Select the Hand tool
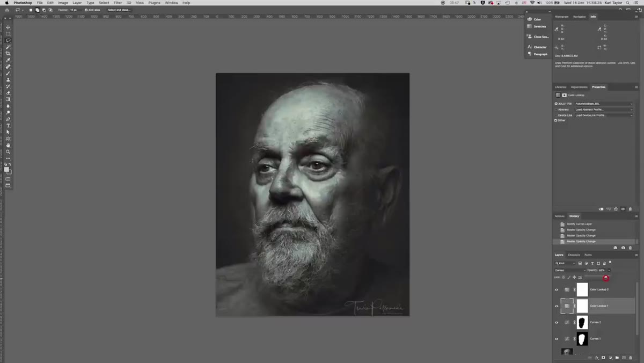 coord(8,145)
